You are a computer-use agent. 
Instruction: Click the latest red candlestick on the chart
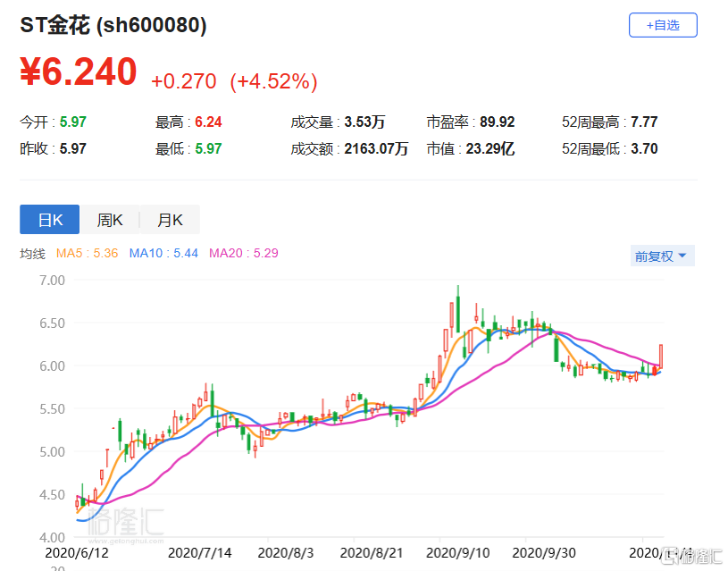pyautogui.click(x=661, y=357)
